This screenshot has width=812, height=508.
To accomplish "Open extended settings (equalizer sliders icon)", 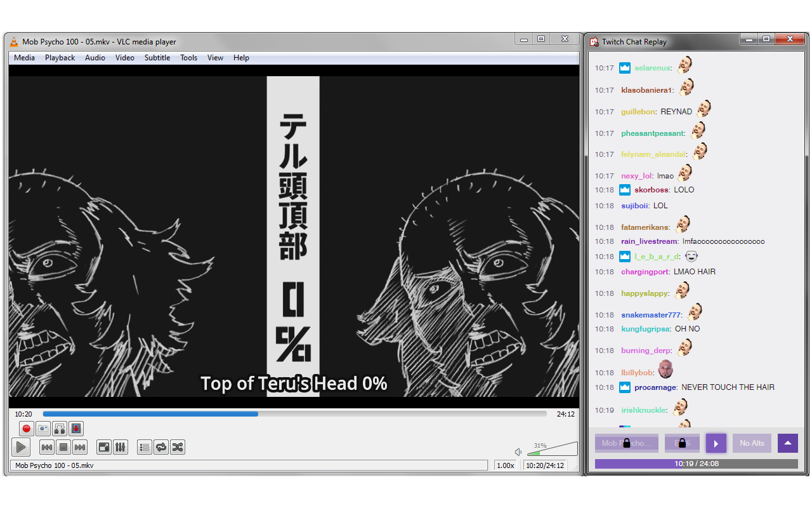I will click(121, 447).
